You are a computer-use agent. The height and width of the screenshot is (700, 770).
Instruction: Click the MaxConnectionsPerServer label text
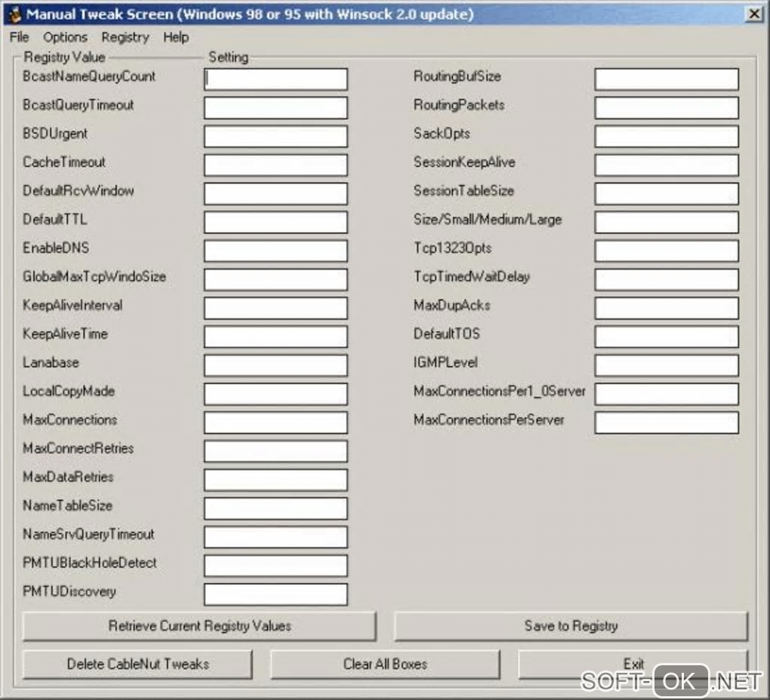(488, 420)
